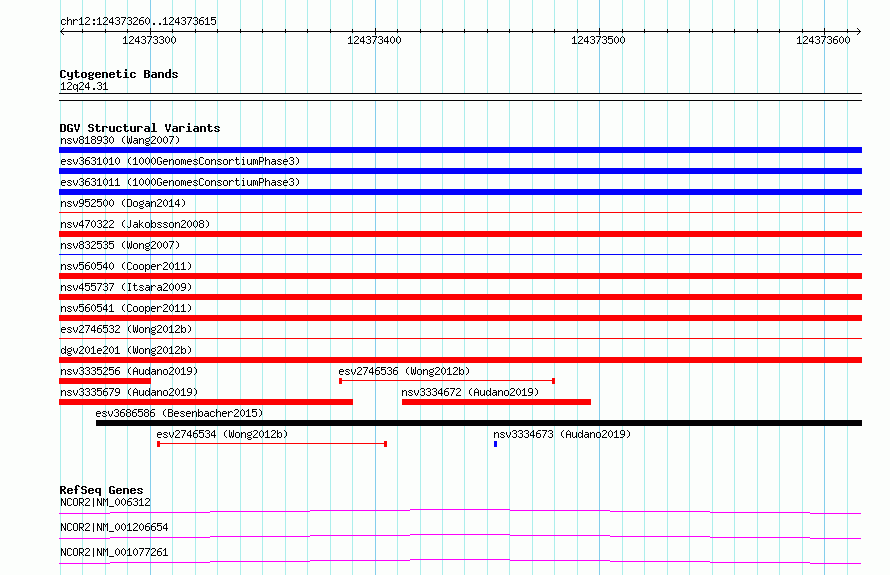Select the thin red interval line of esv2746536
Screen dimensions: 890x575
[447, 381]
